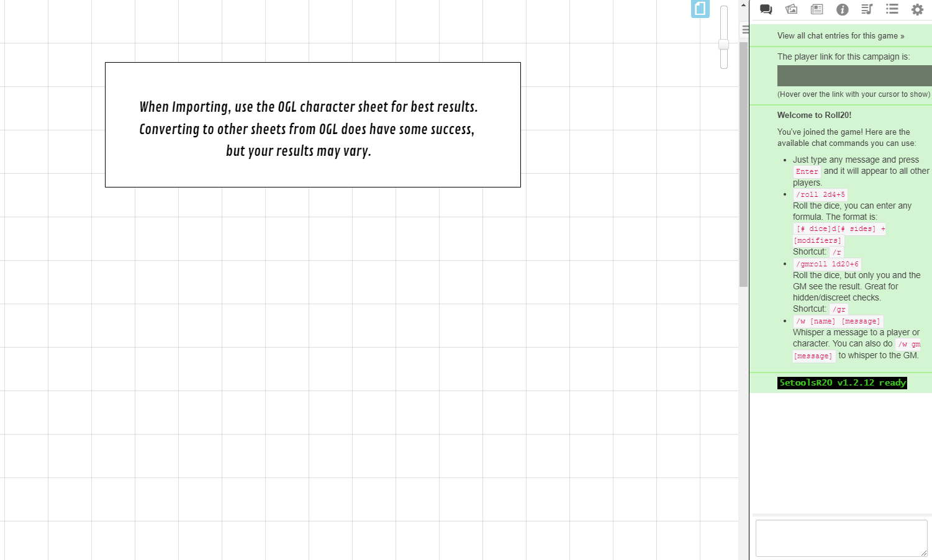The height and width of the screenshot is (560, 932).
Task: Click the 5etoolsR20 ready status message
Action: pyautogui.click(x=842, y=383)
